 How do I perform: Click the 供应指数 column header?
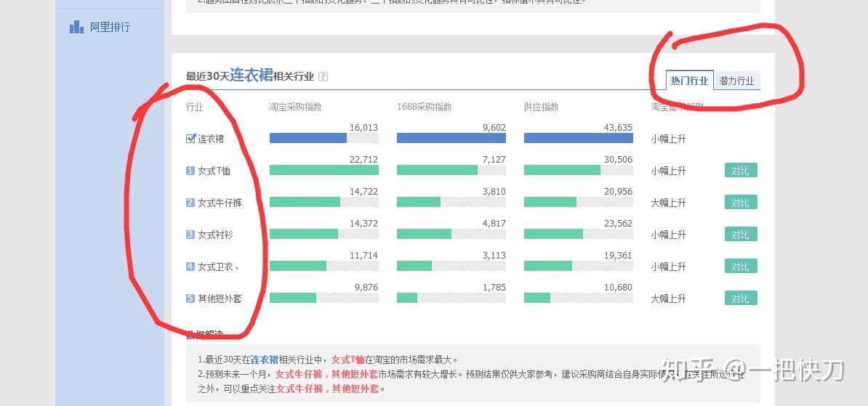542,107
